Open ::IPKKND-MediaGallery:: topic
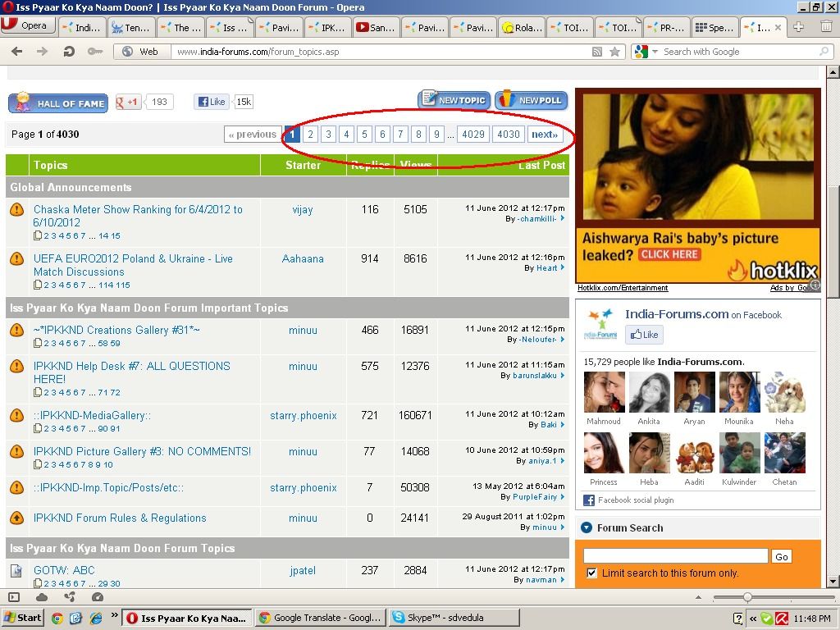 [92, 416]
